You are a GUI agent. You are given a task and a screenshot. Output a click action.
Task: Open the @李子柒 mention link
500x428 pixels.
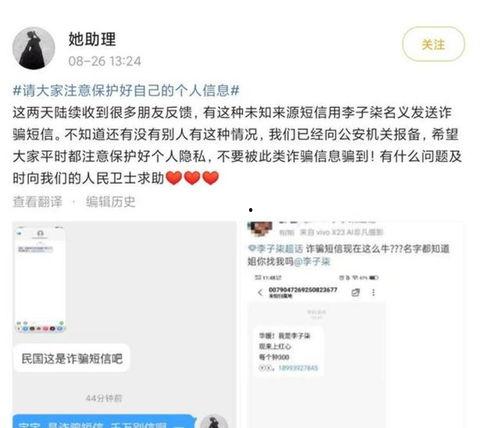(312, 261)
